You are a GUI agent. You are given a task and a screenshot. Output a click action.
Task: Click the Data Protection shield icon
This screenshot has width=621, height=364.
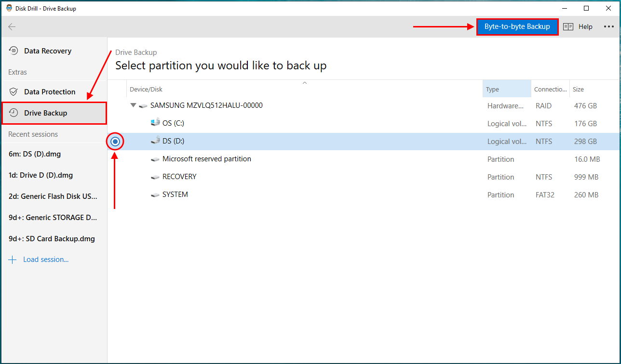click(x=14, y=91)
